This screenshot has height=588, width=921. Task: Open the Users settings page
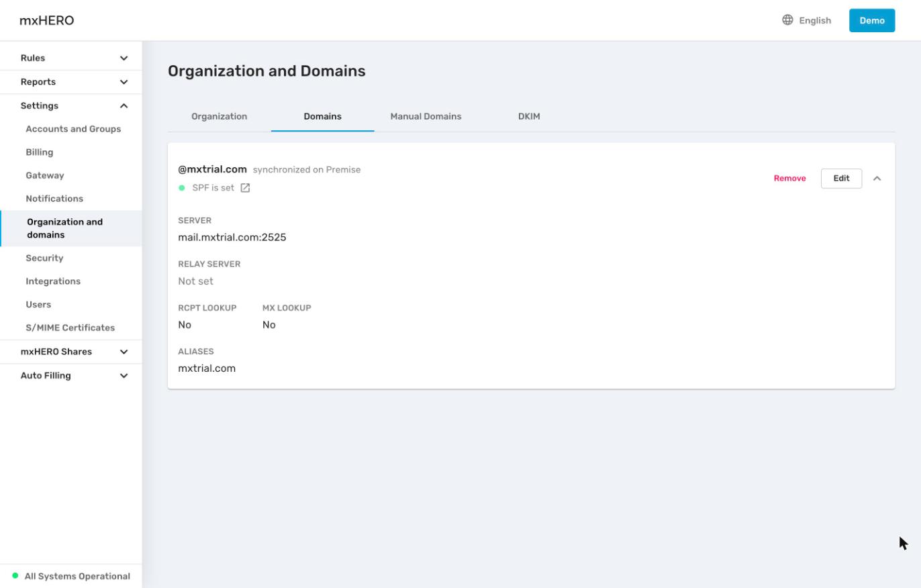[38, 305]
